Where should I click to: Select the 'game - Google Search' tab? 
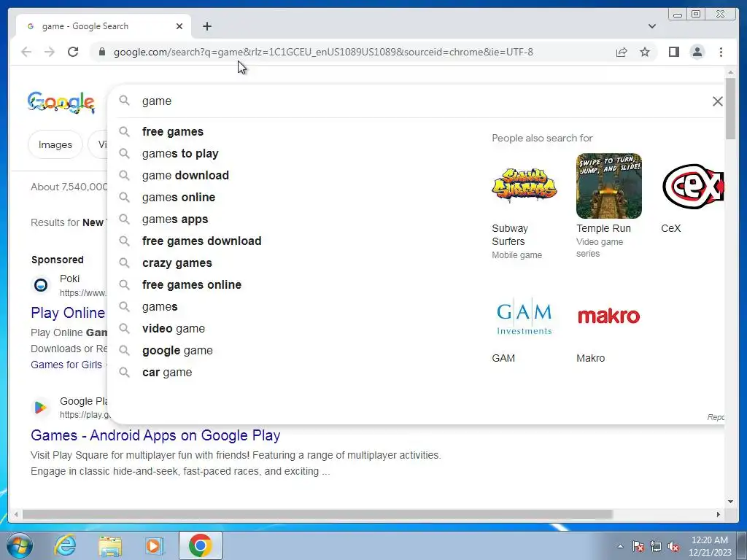[x=104, y=26]
